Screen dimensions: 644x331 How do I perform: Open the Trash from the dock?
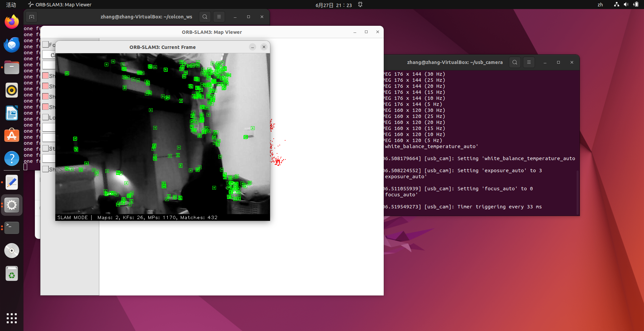tap(12, 273)
